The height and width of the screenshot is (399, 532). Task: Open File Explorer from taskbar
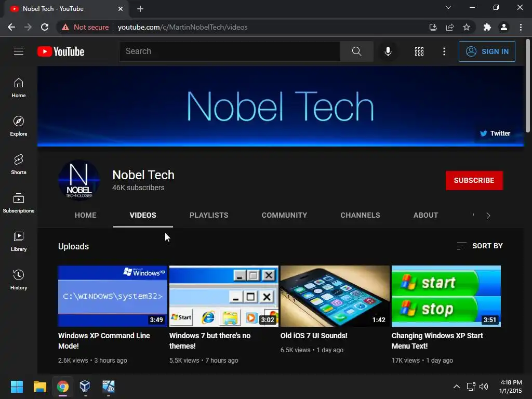[x=39, y=387]
